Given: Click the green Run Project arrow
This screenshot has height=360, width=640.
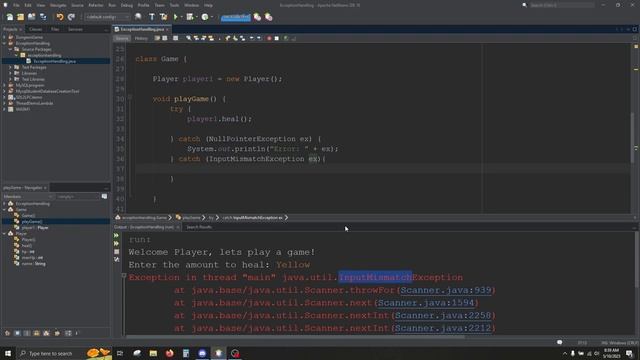Looking at the screenshot, I should click(x=176, y=17).
